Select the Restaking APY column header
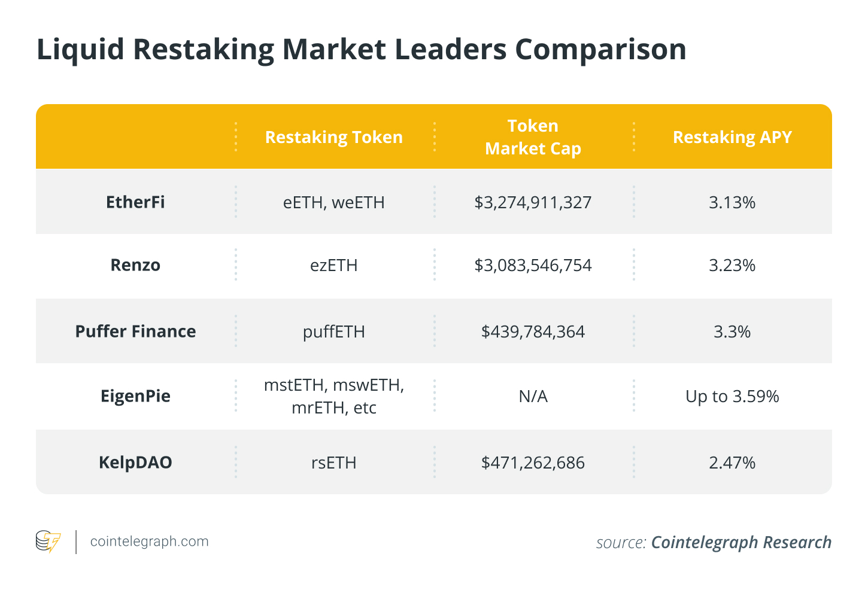The width and height of the screenshot is (868, 590). coord(732,137)
